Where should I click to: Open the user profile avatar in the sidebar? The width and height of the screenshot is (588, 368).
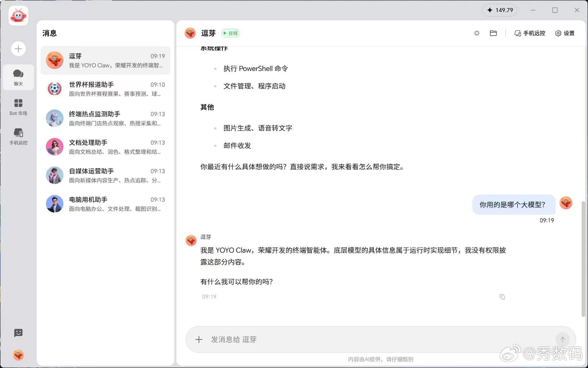(x=18, y=355)
